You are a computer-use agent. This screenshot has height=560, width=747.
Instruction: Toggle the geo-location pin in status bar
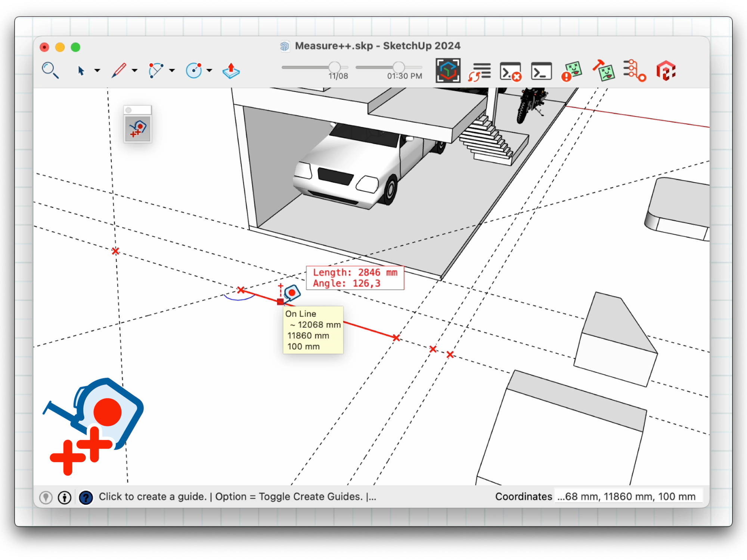[x=46, y=497]
